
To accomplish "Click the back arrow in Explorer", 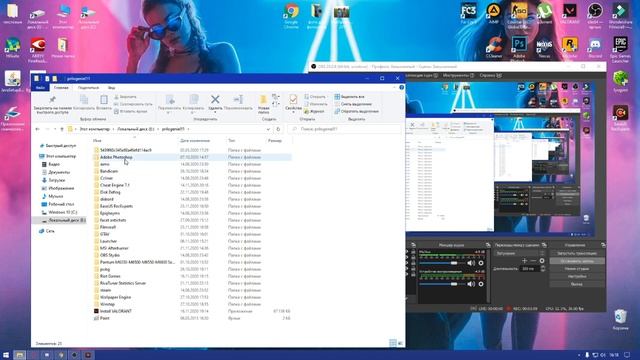I will 38,129.
